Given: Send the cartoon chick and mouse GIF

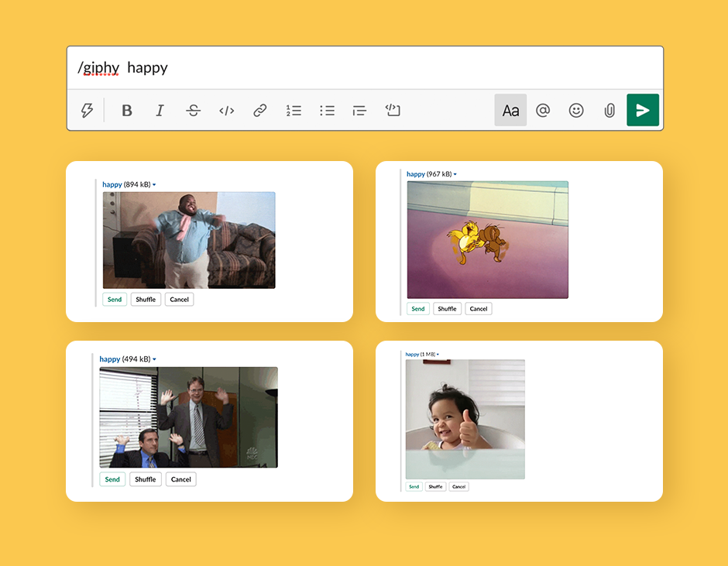Looking at the screenshot, I should click(x=418, y=309).
